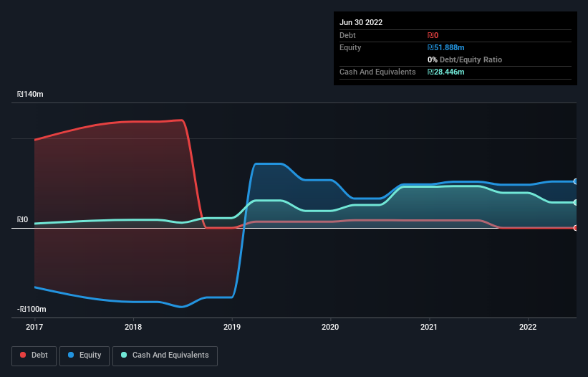Click the -₪100m y-axis label
The image size is (588, 377).
tap(32, 309)
